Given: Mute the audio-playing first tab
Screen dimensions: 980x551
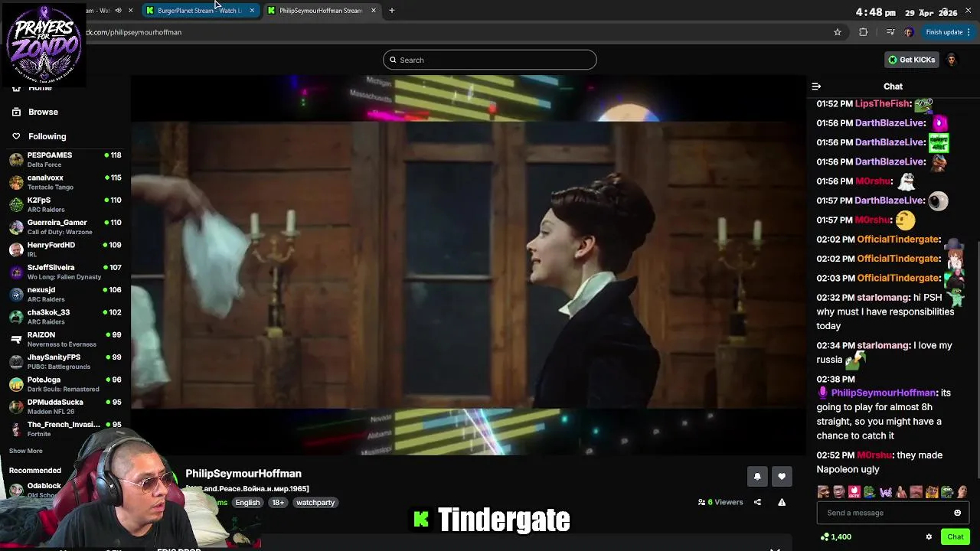Looking at the screenshot, I should point(118,11).
